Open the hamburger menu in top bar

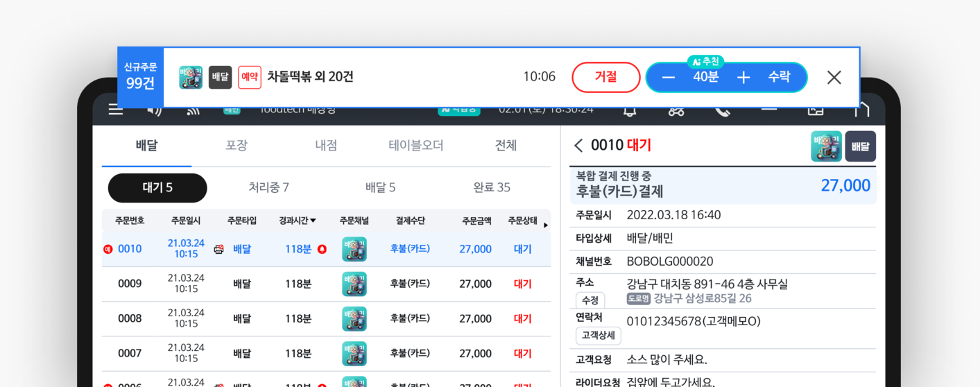(x=116, y=110)
